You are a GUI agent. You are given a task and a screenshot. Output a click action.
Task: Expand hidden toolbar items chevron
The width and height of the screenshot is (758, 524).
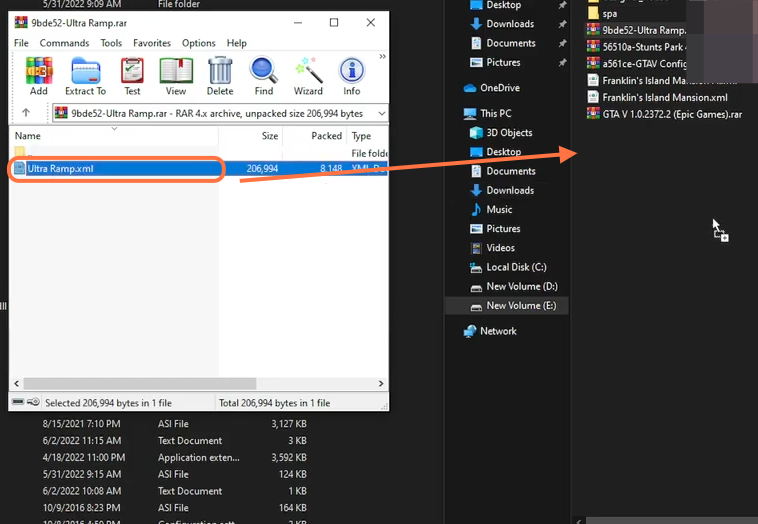click(x=382, y=56)
